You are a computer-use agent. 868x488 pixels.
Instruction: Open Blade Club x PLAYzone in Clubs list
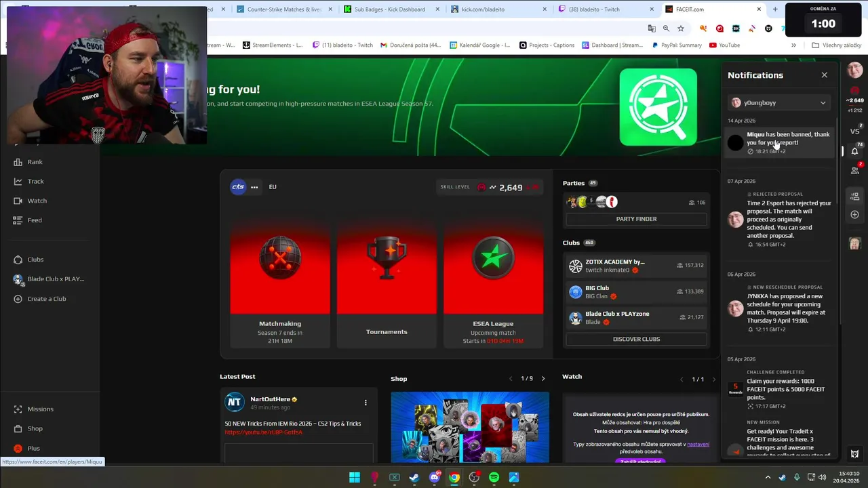click(x=636, y=318)
